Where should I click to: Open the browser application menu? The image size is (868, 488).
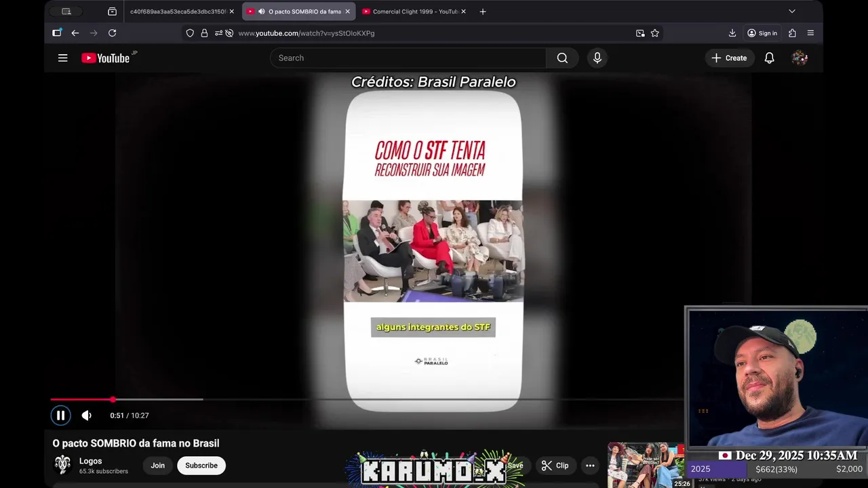pos(810,33)
